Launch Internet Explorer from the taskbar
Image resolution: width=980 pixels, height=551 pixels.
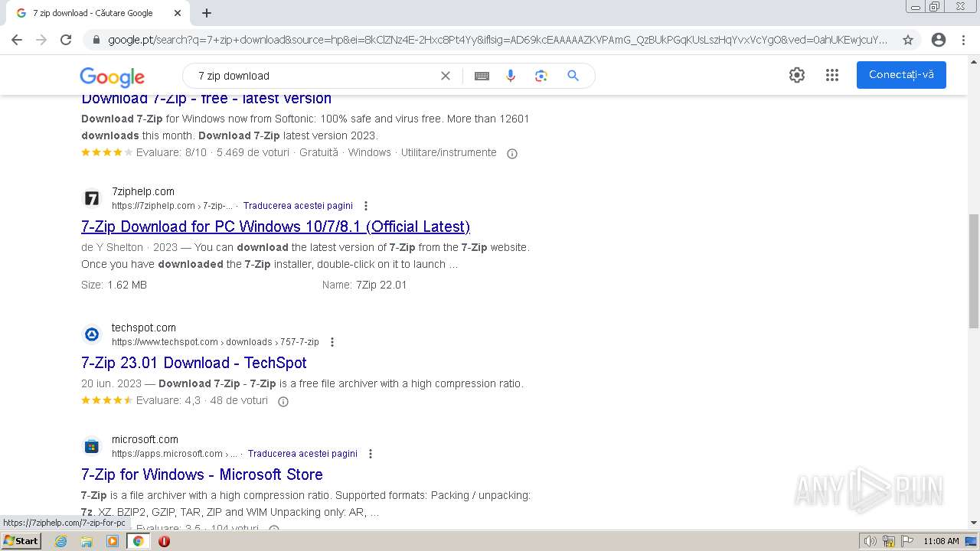coord(61,541)
